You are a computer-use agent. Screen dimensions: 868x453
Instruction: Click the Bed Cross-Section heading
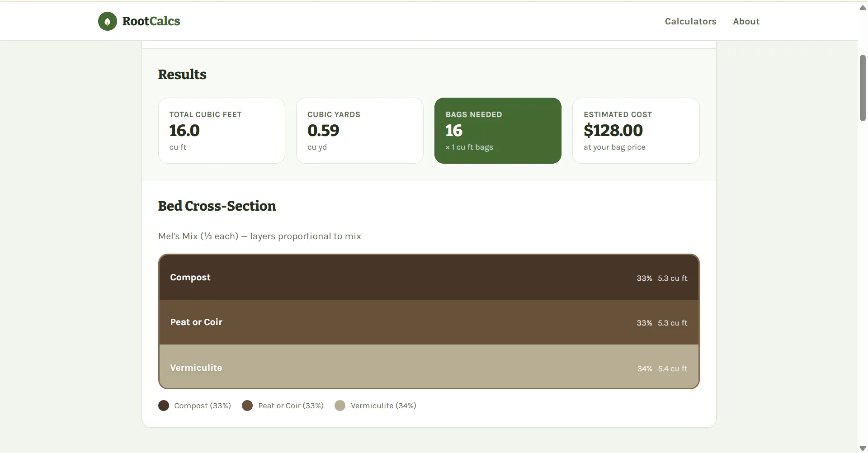coord(217,206)
